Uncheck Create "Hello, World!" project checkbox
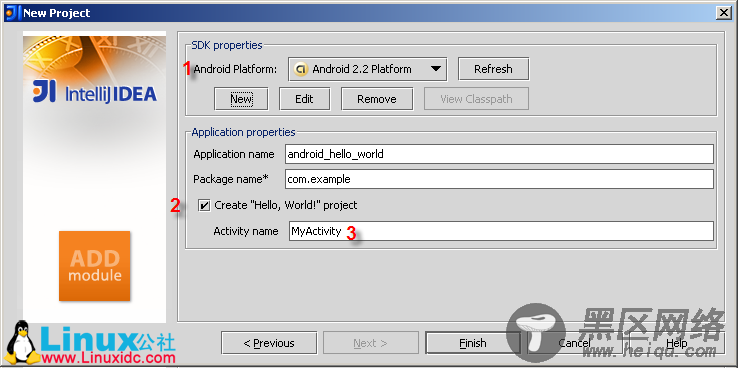738x368 pixels. pos(204,206)
